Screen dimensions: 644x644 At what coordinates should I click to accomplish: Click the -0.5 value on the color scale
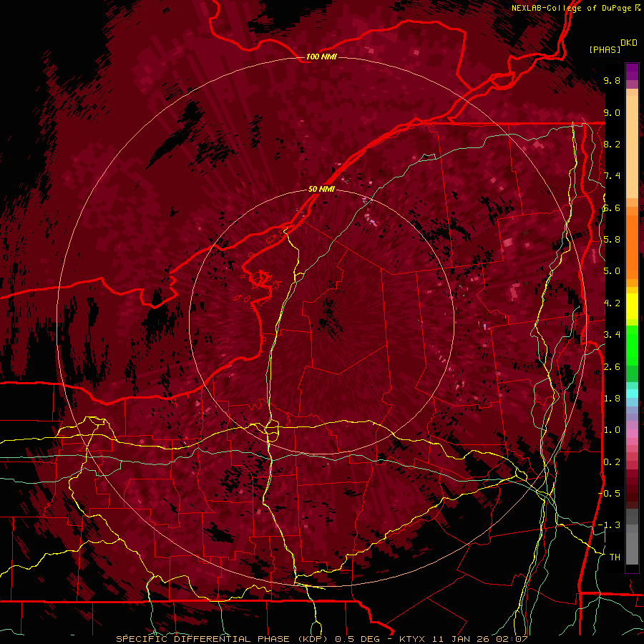609,494
